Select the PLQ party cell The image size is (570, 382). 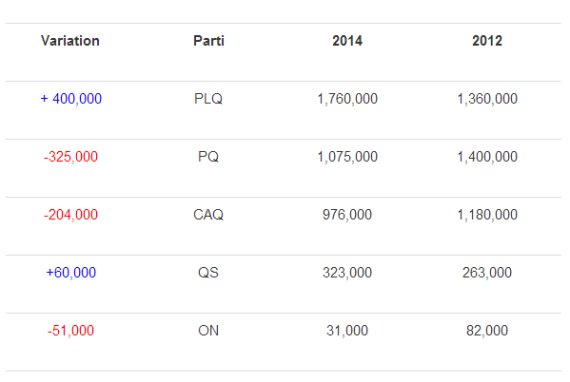tap(208, 98)
